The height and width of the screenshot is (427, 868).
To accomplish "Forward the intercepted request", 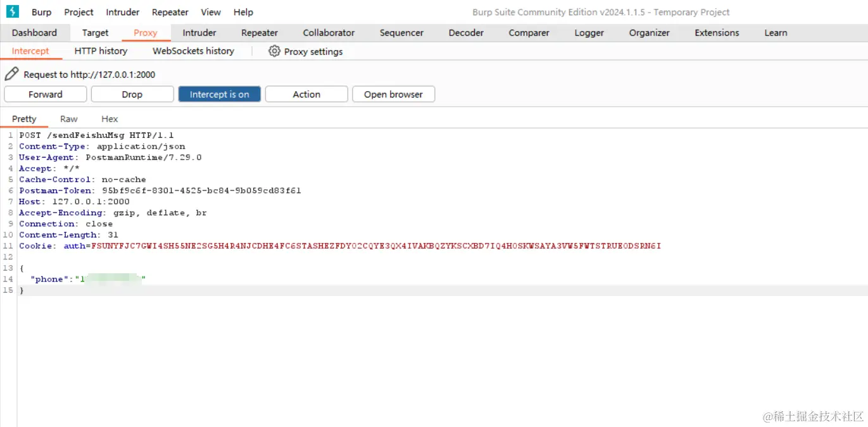I will click(x=46, y=94).
